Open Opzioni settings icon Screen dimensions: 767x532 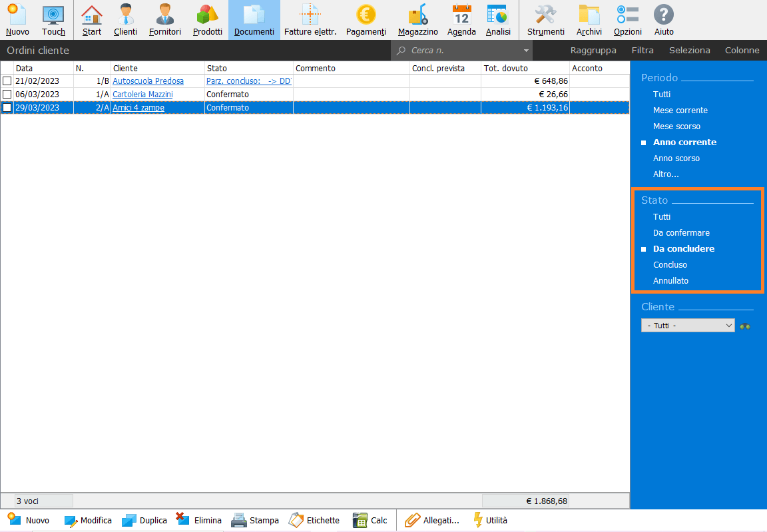(628, 20)
